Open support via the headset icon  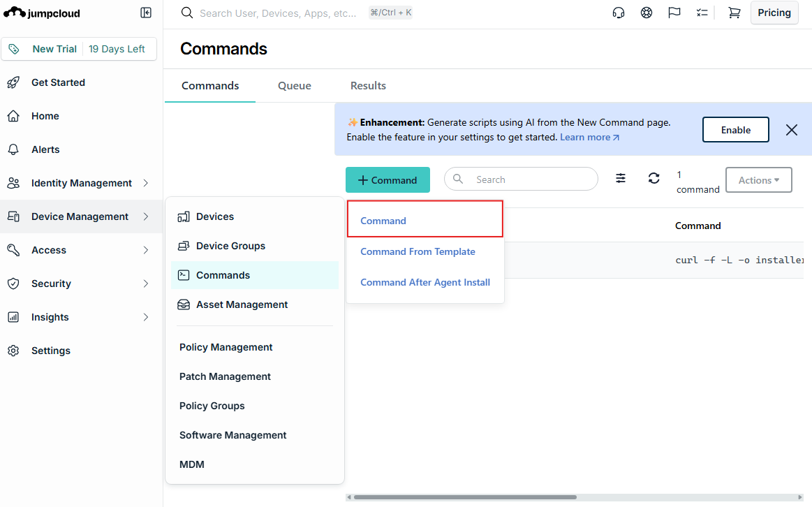pyautogui.click(x=619, y=13)
